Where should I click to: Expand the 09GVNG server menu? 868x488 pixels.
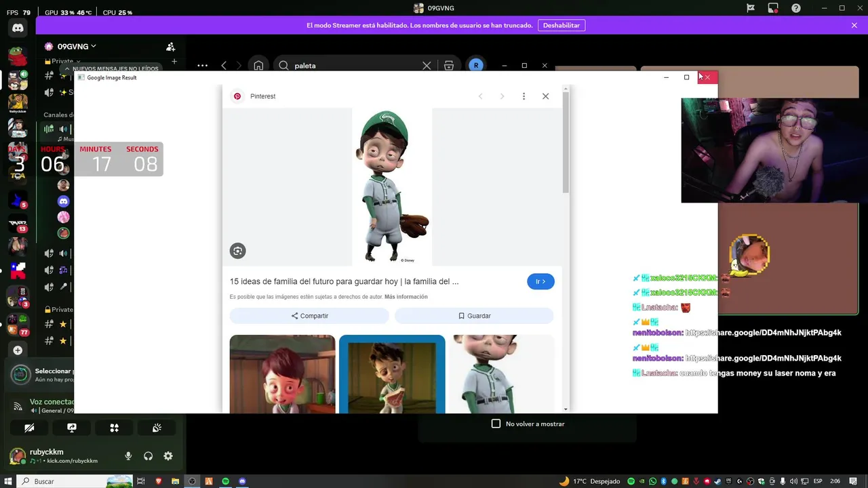click(71, 47)
